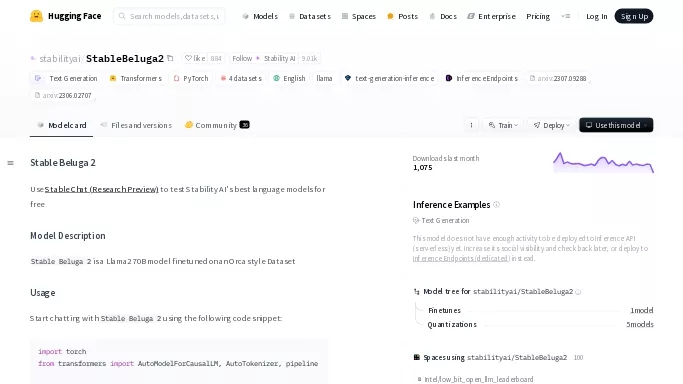This screenshot has width=683, height=384.
Task: Open Enterprise in the navigation bar
Action: point(491,16)
